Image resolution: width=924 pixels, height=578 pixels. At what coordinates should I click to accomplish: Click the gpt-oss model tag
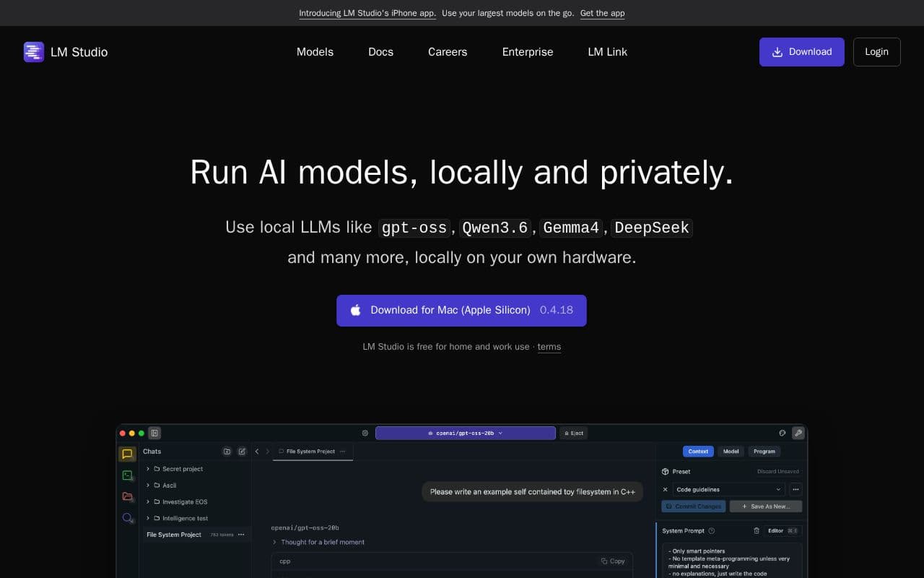pos(414,228)
